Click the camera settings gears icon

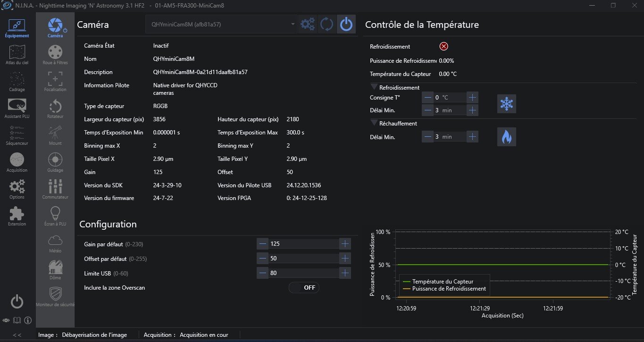coord(308,24)
